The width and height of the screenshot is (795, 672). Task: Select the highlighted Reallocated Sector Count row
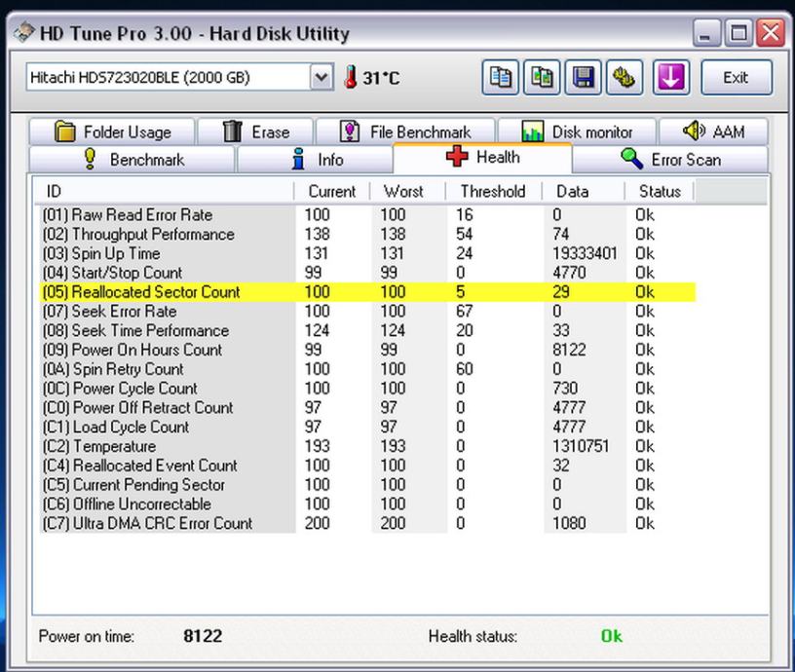click(x=367, y=292)
